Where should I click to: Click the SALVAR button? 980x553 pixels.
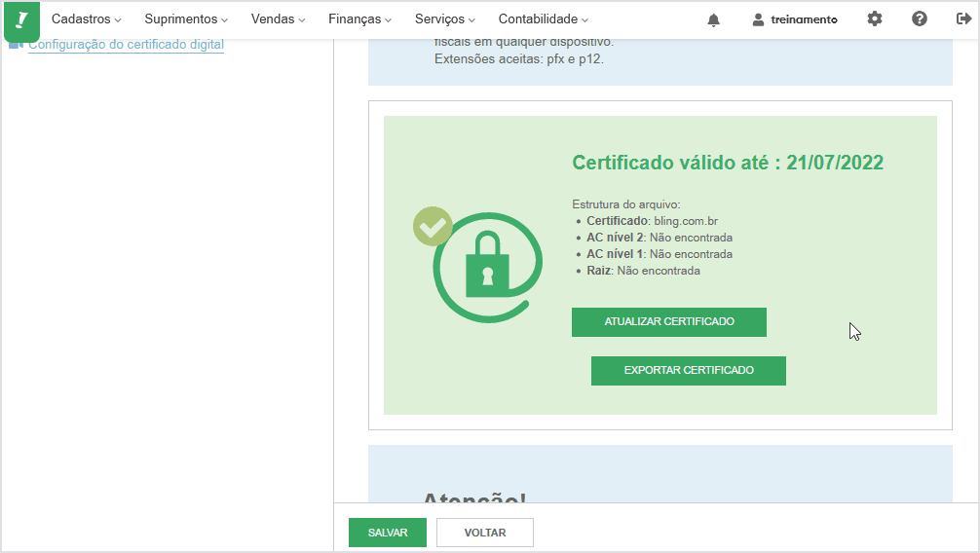tap(388, 533)
